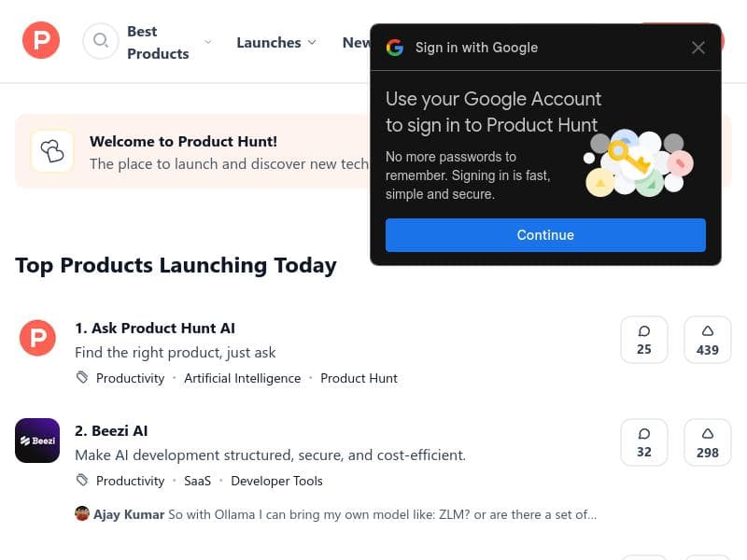Open the Launches menu
This screenshot has height=560, width=747.
tap(269, 42)
